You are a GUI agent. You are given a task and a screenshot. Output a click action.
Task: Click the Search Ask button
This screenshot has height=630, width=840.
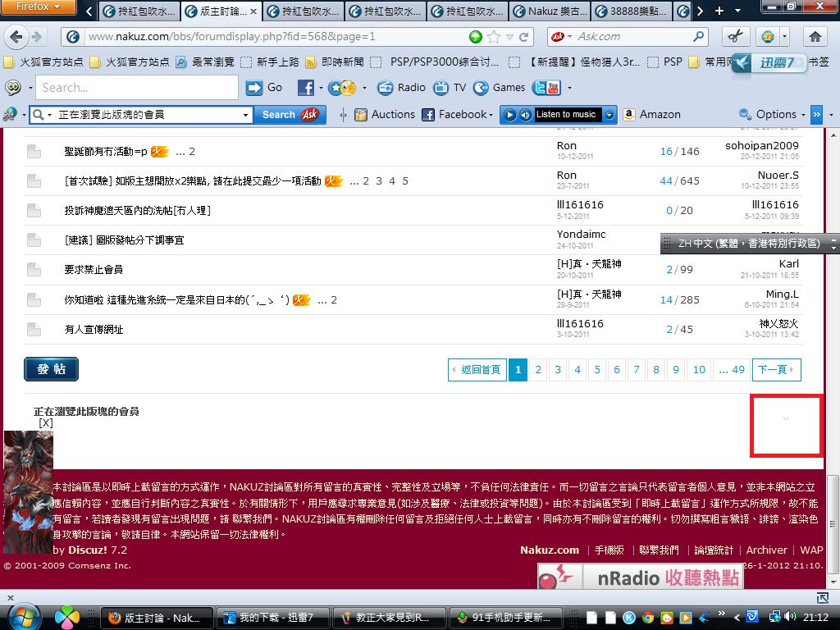pyautogui.click(x=290, y=114)
